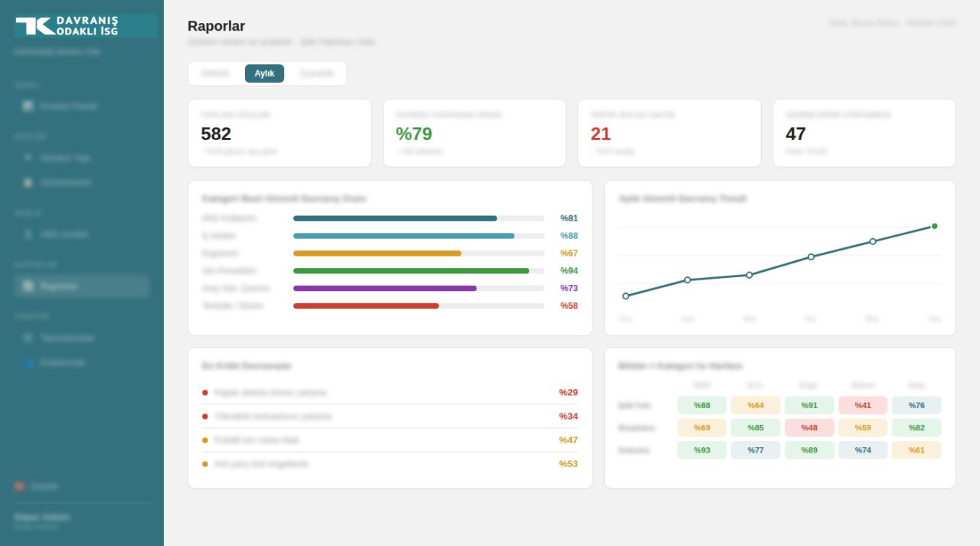Click the green %94 progress bar
980x546 pixels.
tap(411, 270)
